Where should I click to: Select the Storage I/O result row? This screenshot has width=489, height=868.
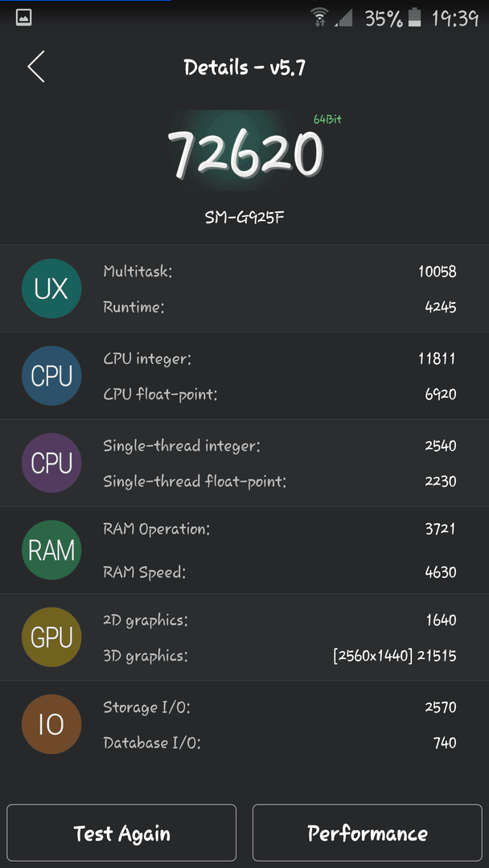[x=280, y=707]
